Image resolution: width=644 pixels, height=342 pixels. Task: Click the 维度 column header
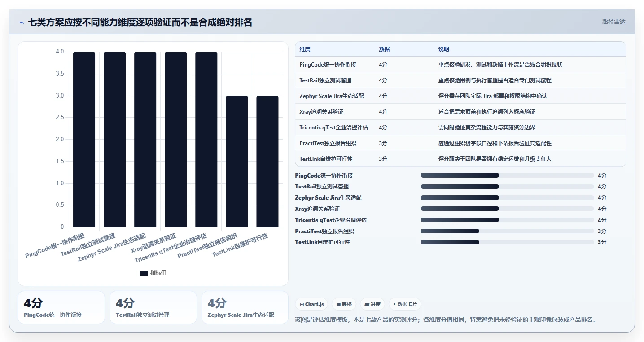[x=305, y=49]
